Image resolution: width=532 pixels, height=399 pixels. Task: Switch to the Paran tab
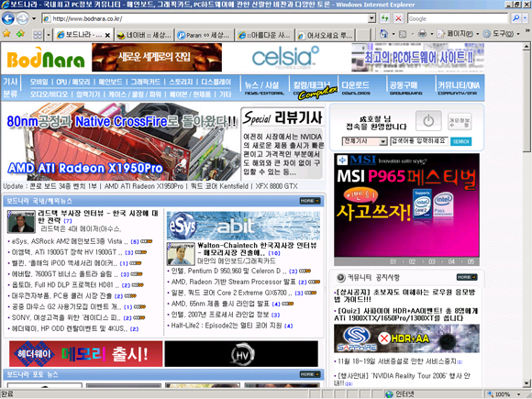pyautogui.click(x=205, y=35)
